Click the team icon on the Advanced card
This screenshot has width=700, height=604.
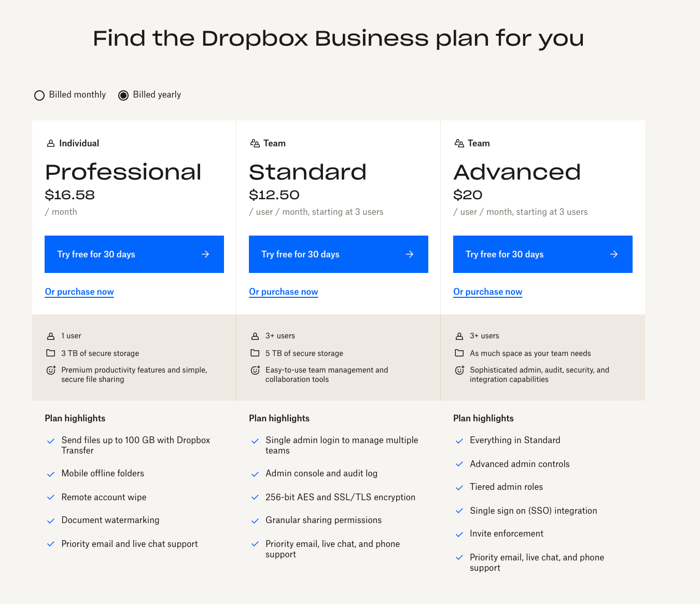click(x=459, y=143)
